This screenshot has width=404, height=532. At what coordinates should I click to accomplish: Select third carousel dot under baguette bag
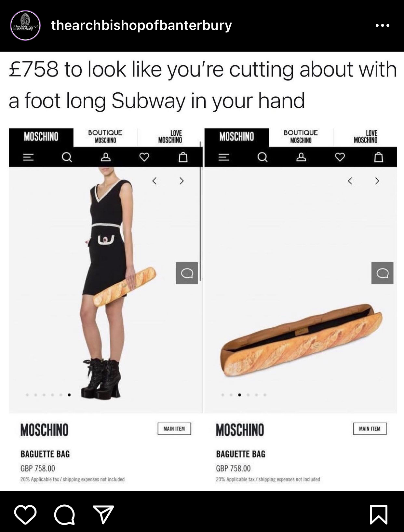pyautogui.click(x=240, y=395)
